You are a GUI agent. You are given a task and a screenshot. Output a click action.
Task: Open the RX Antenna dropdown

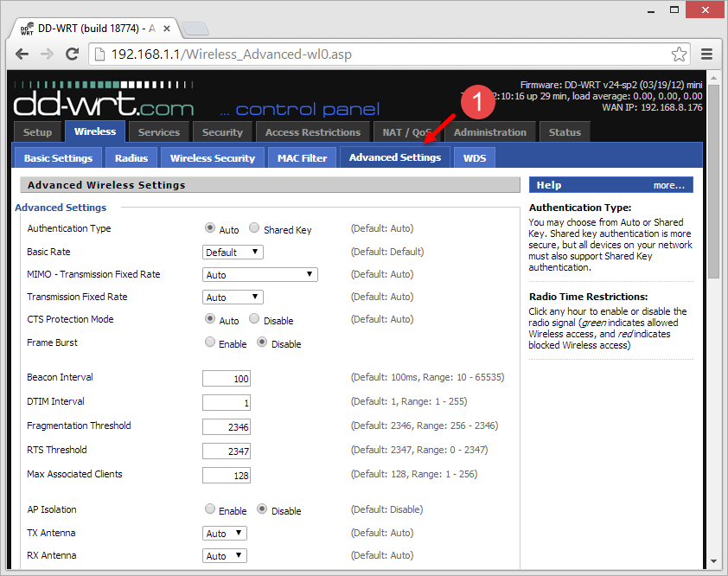point(224,555)
